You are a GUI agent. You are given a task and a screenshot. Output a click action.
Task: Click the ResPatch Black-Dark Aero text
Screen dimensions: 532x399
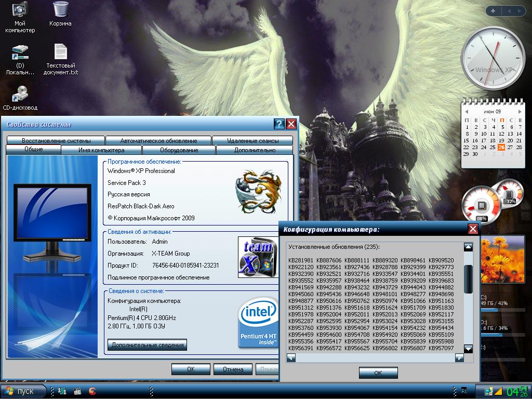click(x=141, y=206)
